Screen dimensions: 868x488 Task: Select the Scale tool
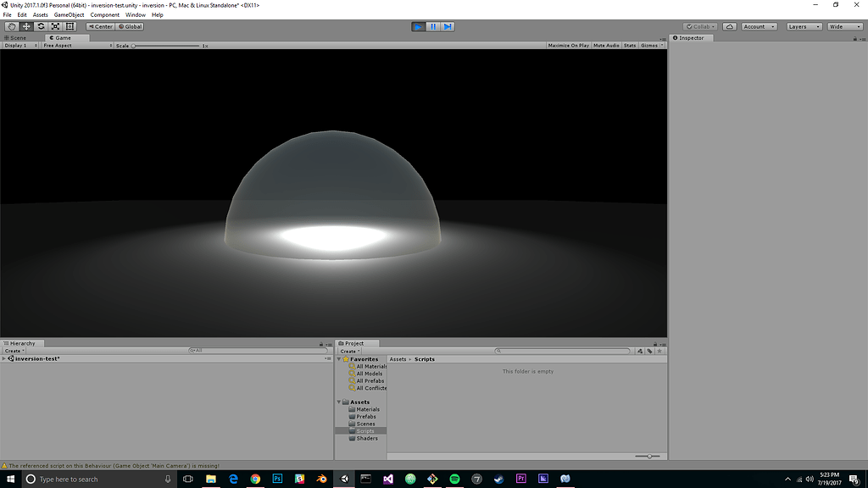[55, 26]
